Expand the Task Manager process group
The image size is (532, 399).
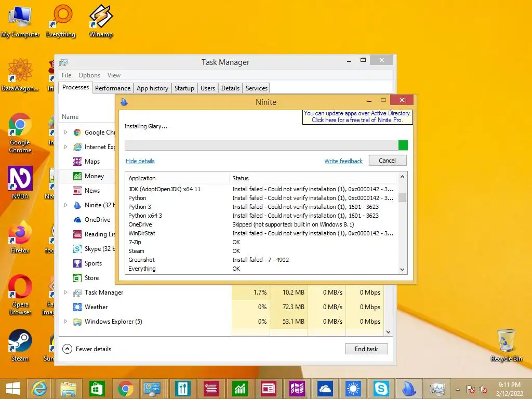tap(66, 292)
